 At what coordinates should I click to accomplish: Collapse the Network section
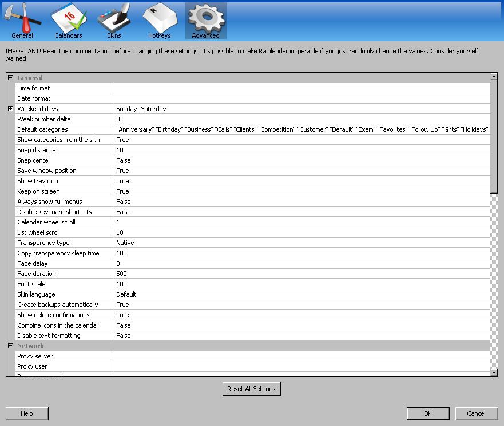pos(10,346)
